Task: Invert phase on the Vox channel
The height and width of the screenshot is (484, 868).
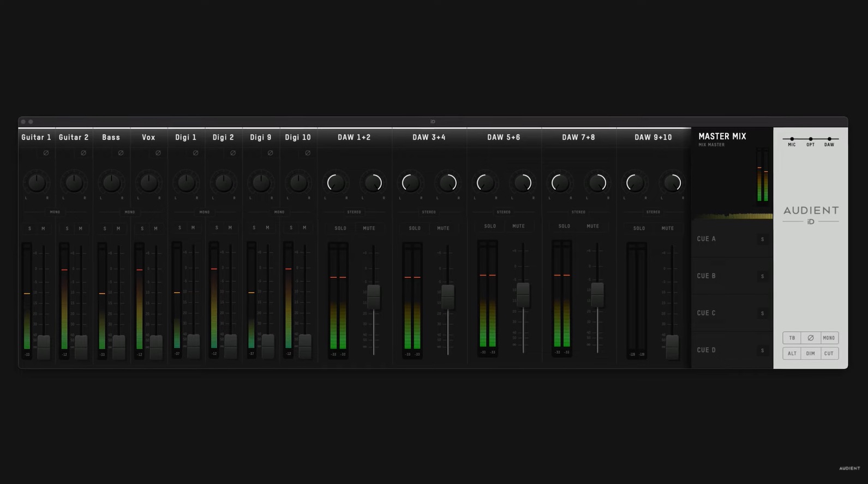Action: (158, 153)
